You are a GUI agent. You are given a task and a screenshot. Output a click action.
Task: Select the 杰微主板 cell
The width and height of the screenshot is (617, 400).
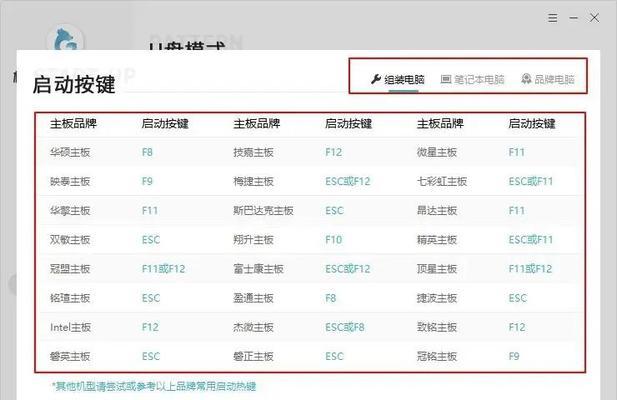[x=253, y=327]
